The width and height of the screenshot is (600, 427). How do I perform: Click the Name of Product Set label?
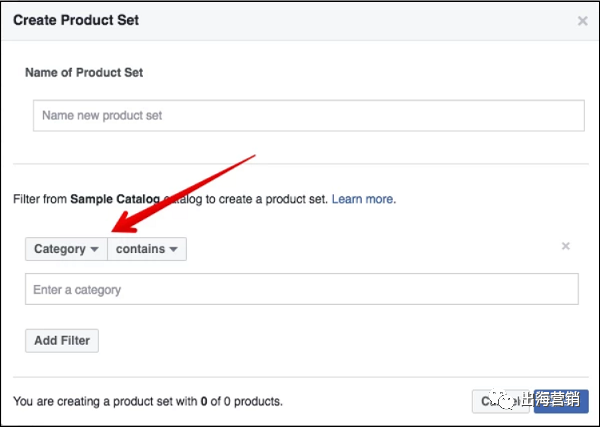(84, 73)
